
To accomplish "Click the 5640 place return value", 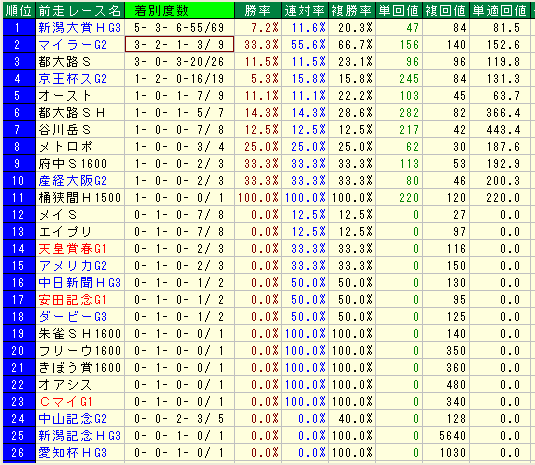I will [452, 436].
